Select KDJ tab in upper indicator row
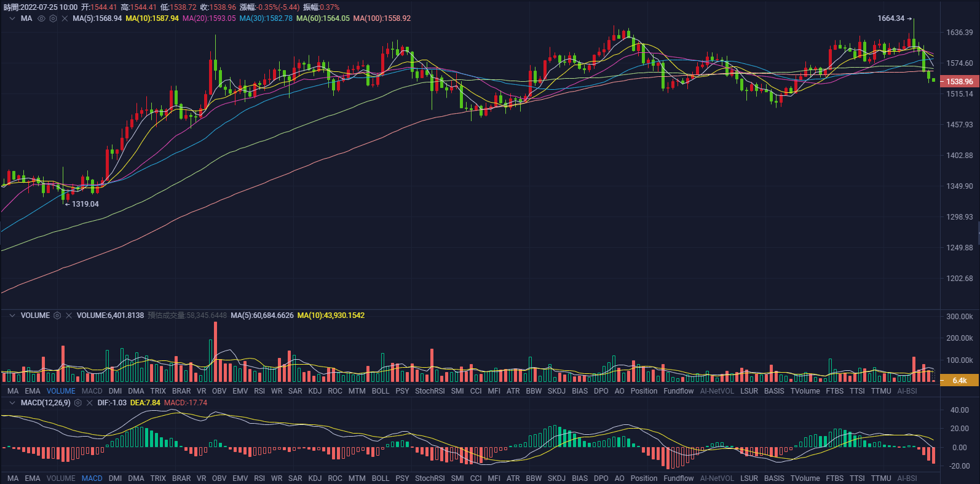 [x=315, y=391]
